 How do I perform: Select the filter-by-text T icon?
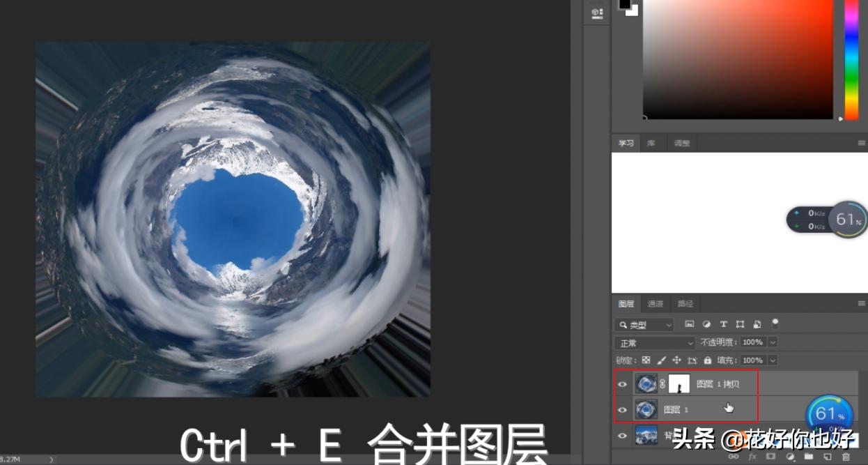click(x=723, y=325)
